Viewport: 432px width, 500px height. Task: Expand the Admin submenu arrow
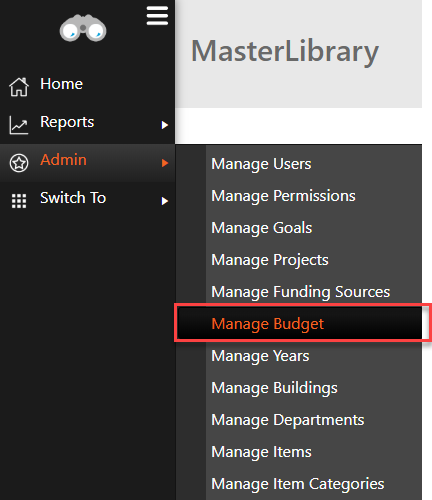(165, 163)
